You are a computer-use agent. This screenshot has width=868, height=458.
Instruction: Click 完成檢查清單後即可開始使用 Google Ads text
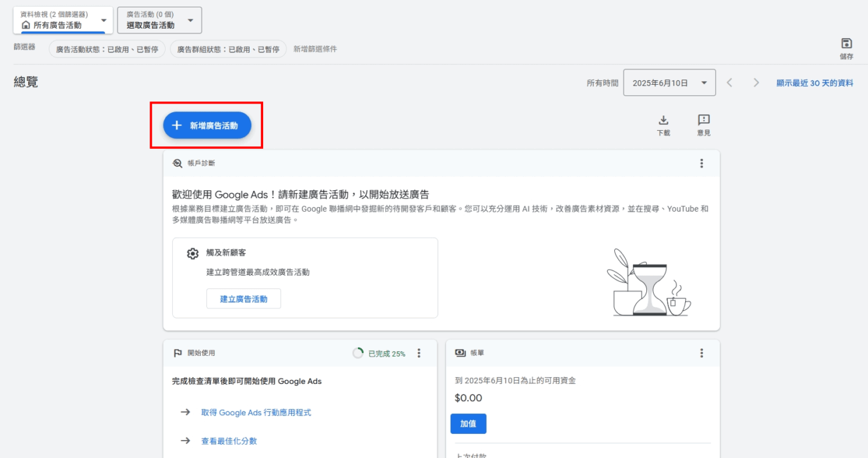(247, 381)
